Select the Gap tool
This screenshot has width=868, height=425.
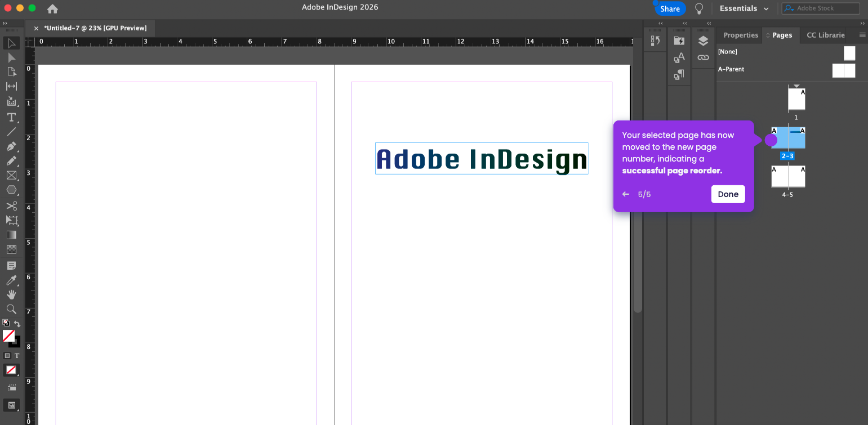11,86
